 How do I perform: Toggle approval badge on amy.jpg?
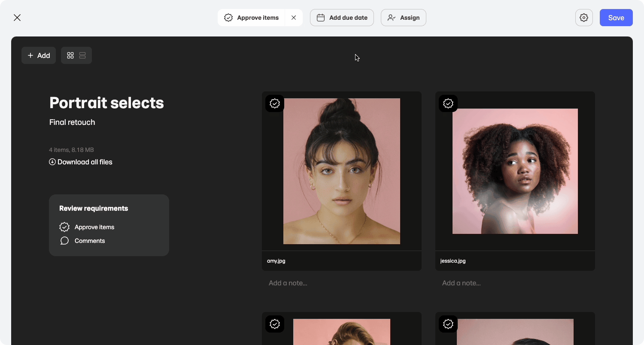click(275, 103)
